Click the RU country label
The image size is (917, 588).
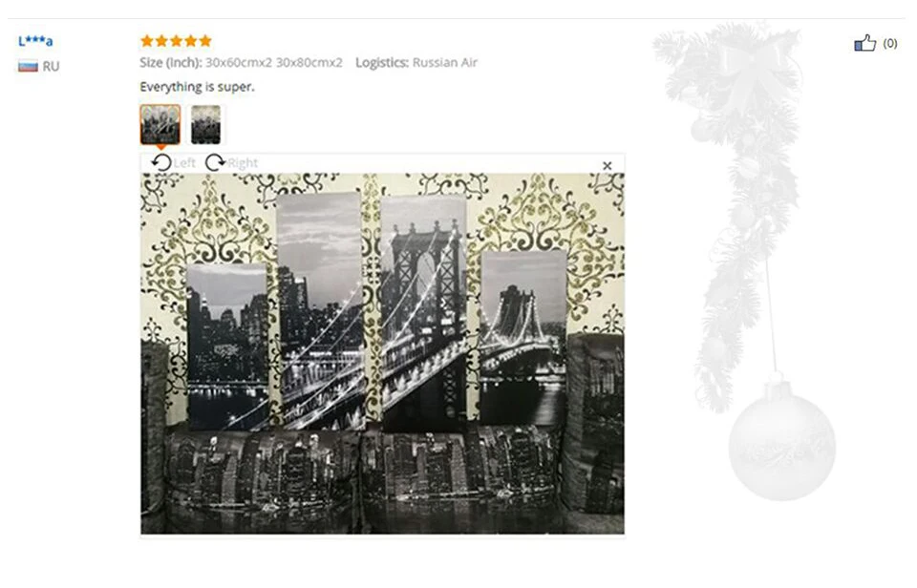pyautogui.click(x=51, y=67)
